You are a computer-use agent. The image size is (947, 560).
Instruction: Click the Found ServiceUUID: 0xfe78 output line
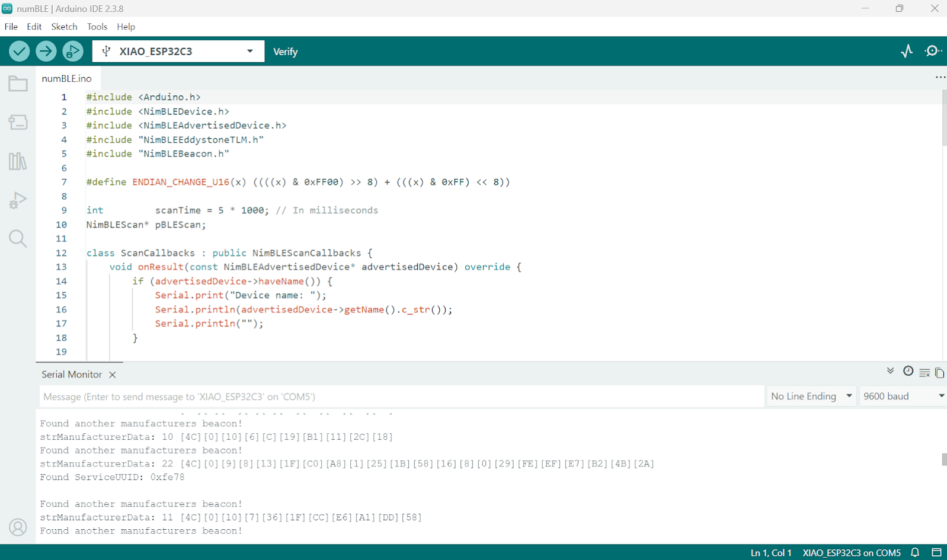(113, 477)
